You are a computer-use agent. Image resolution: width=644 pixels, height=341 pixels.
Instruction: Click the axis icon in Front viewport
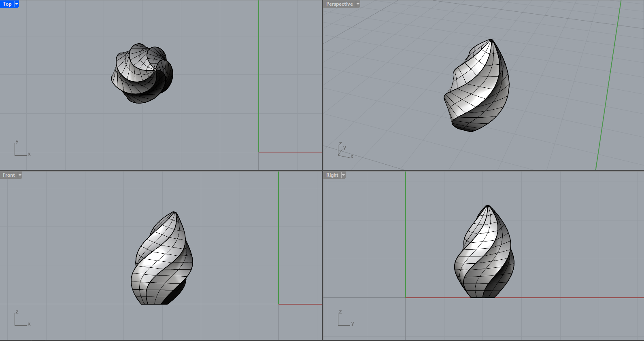coord(22,318)
